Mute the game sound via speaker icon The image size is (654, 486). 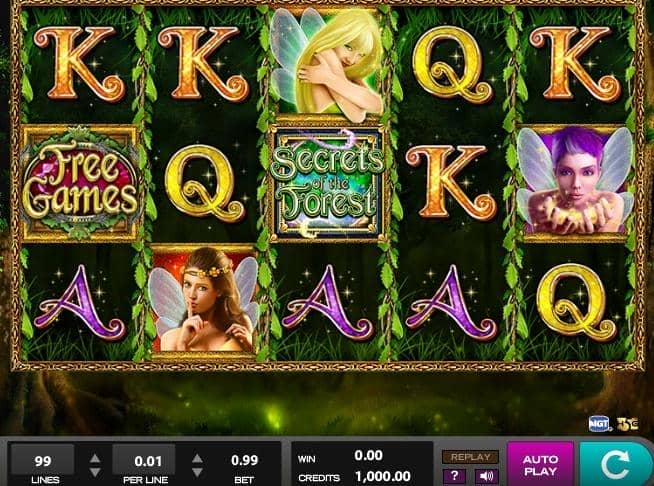pyautogui.click(x=486, y=476)
